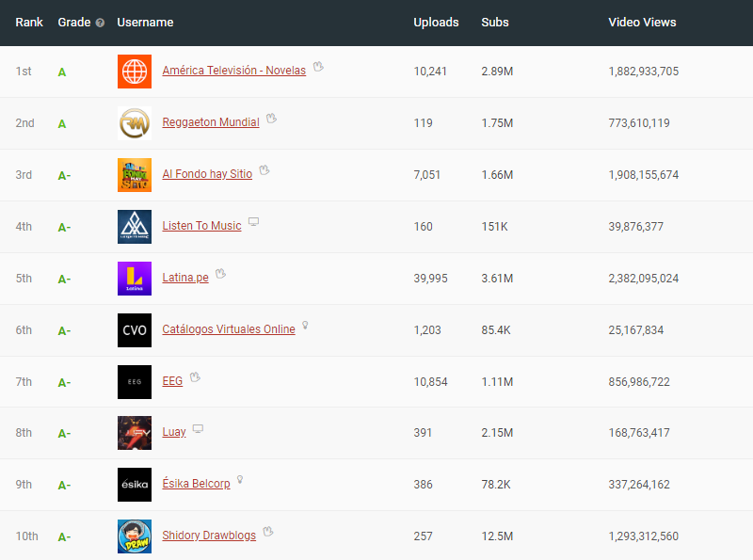Viewport: 753px width, 560px height.
Task: Click category icon next to Reggaeton Mundial
Action: [x=271, y=119]
